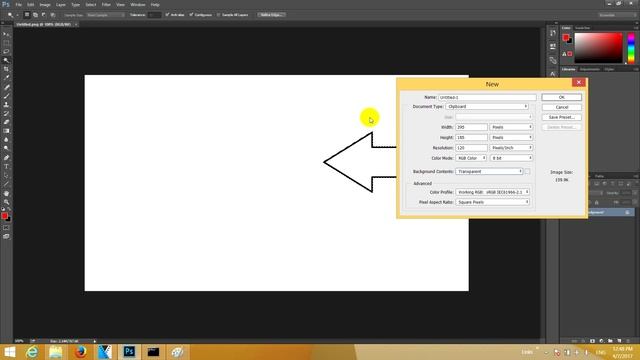Select the Pen tool
Screen dimensions: 640x360
tap(6, 158)
